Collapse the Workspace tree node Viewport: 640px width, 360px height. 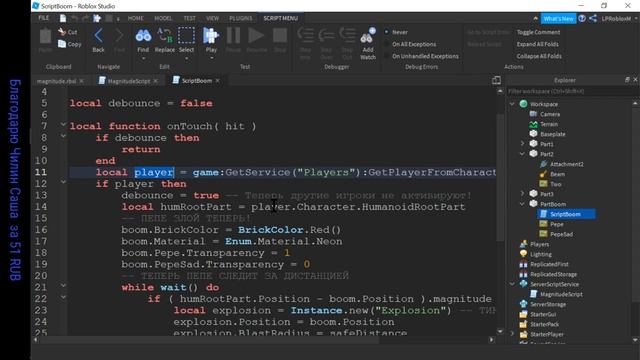tap(512, 104)
